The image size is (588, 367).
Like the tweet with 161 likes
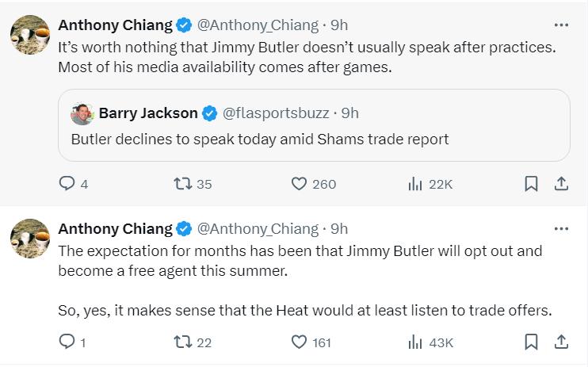click(x=299, y=342)
